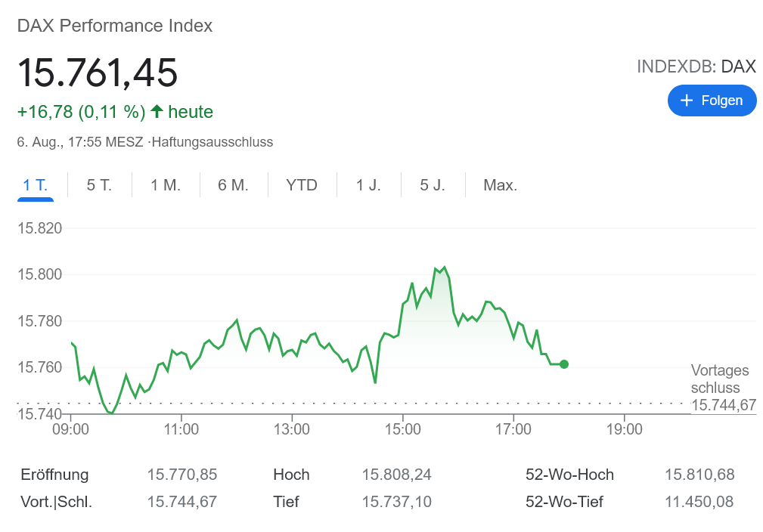Click the 15:00 time axis label

click(x=402, y=430)
